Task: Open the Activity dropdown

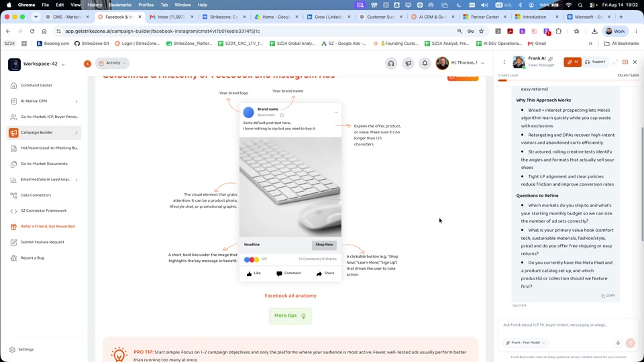Action: click(x=112, y=63)
